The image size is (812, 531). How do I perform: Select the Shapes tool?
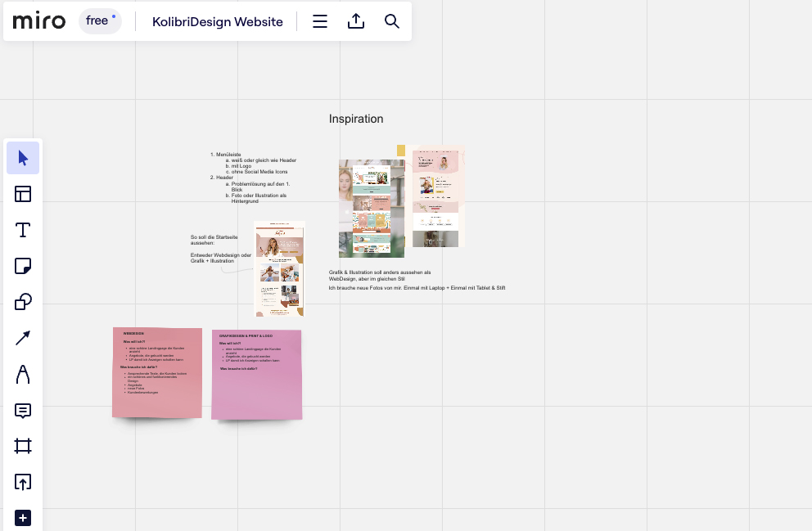point(23,302)
